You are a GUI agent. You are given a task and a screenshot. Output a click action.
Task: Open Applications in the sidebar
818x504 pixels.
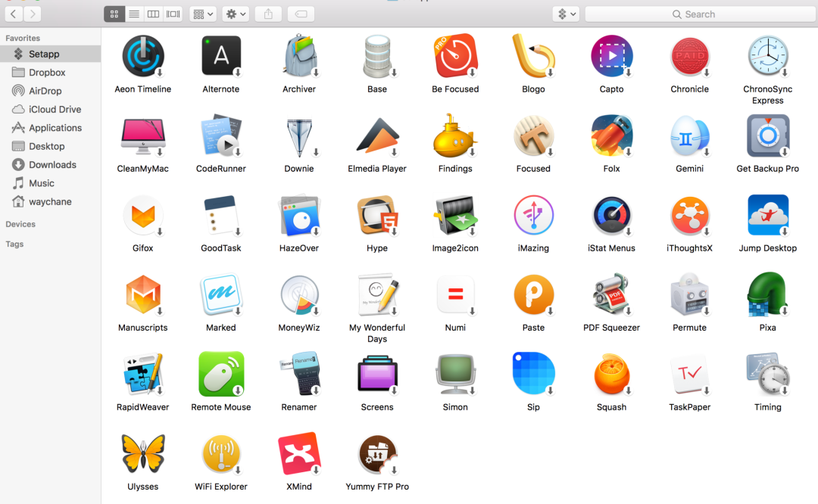(50, 128)
